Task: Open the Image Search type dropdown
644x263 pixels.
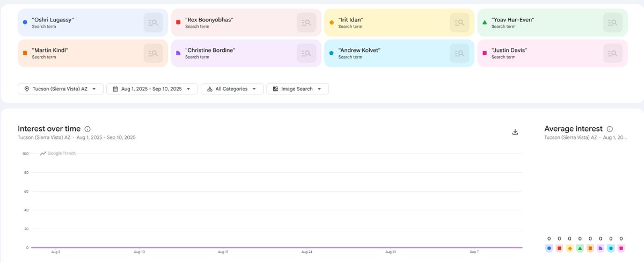Action: 297,89
